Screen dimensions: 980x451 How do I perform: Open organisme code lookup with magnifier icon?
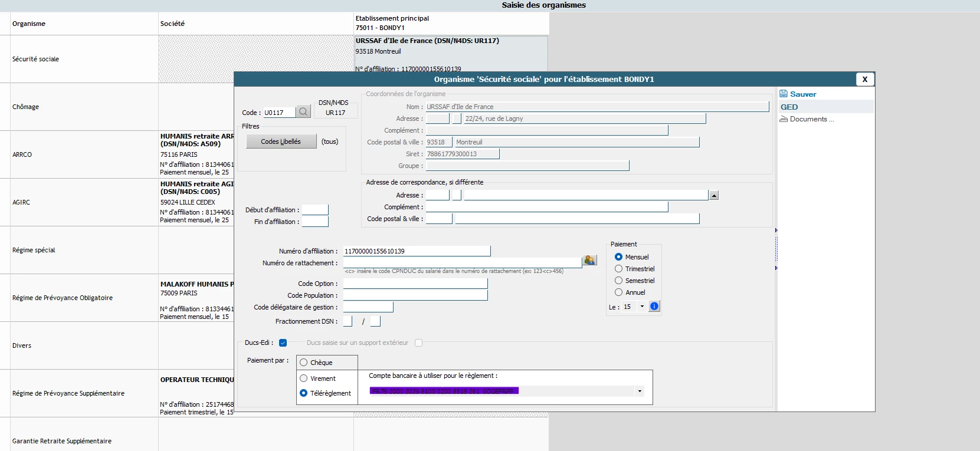click(303, 112)
